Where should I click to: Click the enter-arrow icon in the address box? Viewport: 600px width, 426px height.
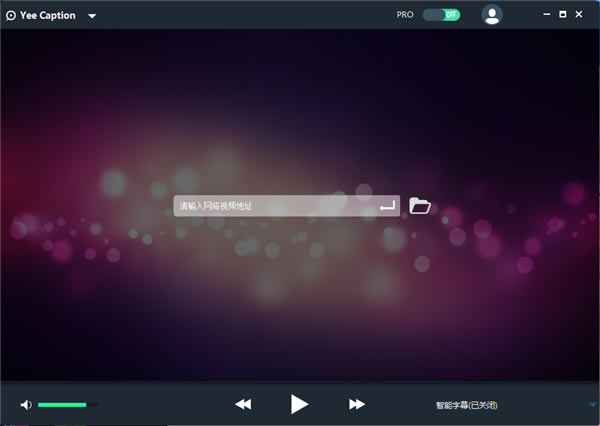coord(387,206)
